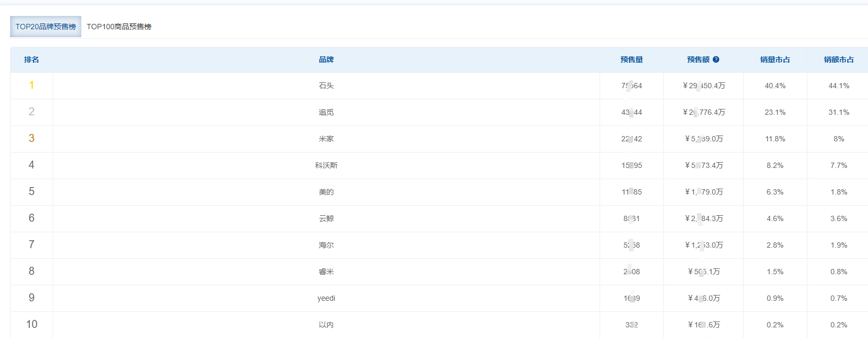
Task: Select brand 追觅 in the table
Action: pyautogui.click(x=326, y=112)
